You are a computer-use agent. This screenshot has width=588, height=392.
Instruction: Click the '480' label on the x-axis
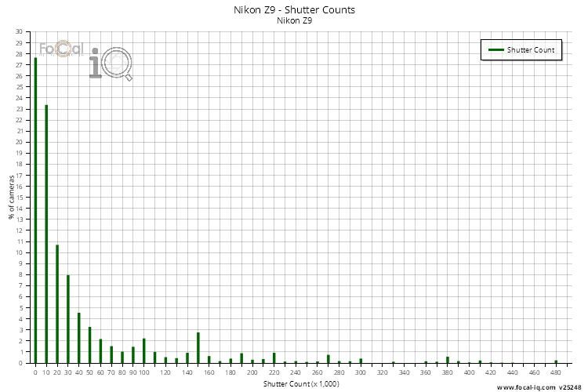(x=556, y=372)
